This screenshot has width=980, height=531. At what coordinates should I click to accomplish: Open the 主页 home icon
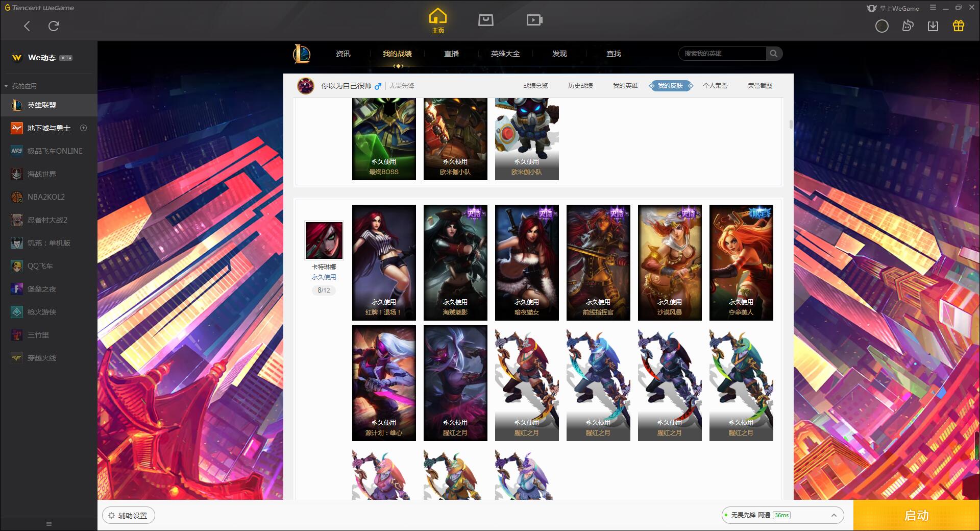tap(438, 21)
